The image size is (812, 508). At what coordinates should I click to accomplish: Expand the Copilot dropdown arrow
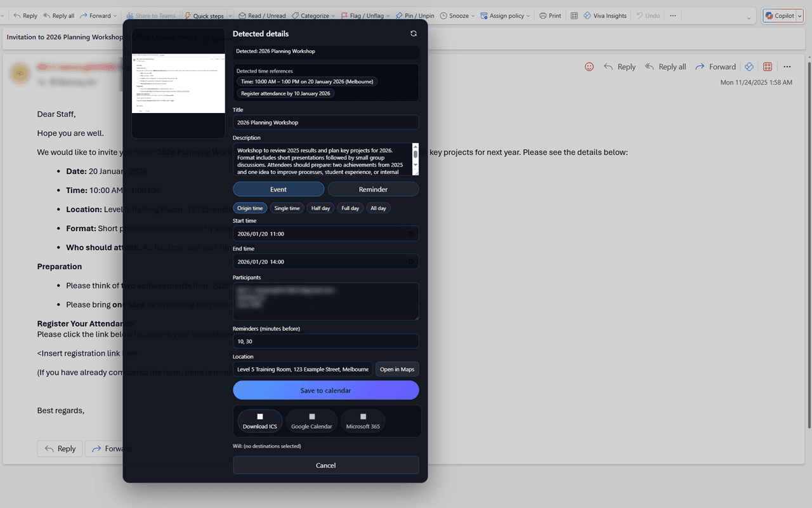(x=798, y=16)
